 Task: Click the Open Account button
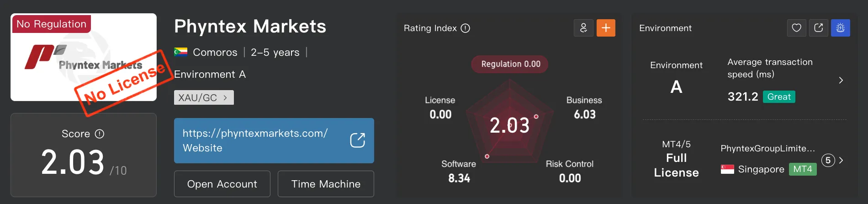222,184
